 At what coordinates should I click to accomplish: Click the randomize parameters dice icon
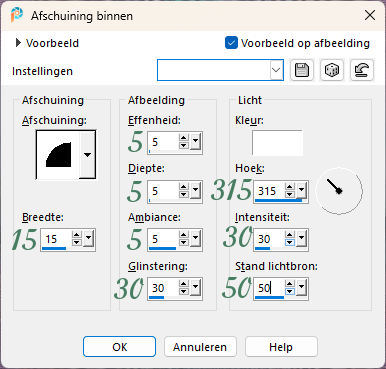point(332,70)
